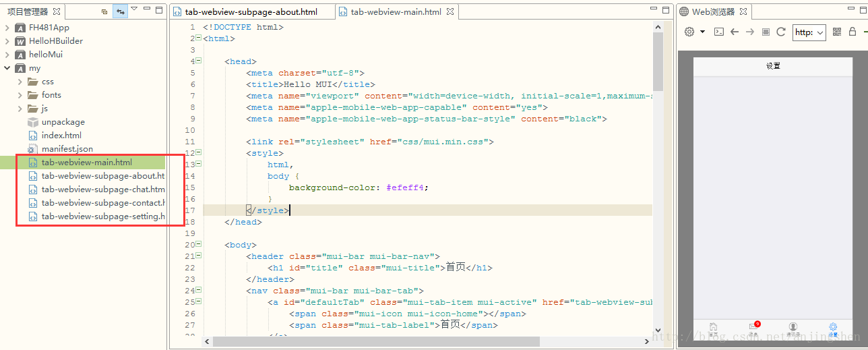This screenshot has width=868, height=350.
Task: Fold the body CSS rule at line 13
Action: click(x=199, y=164)
